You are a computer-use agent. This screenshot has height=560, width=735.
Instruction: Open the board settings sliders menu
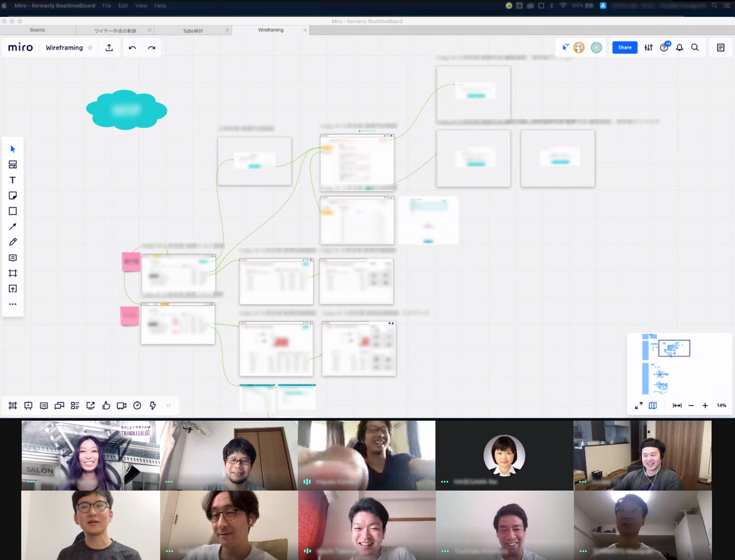tap(648, 47)
